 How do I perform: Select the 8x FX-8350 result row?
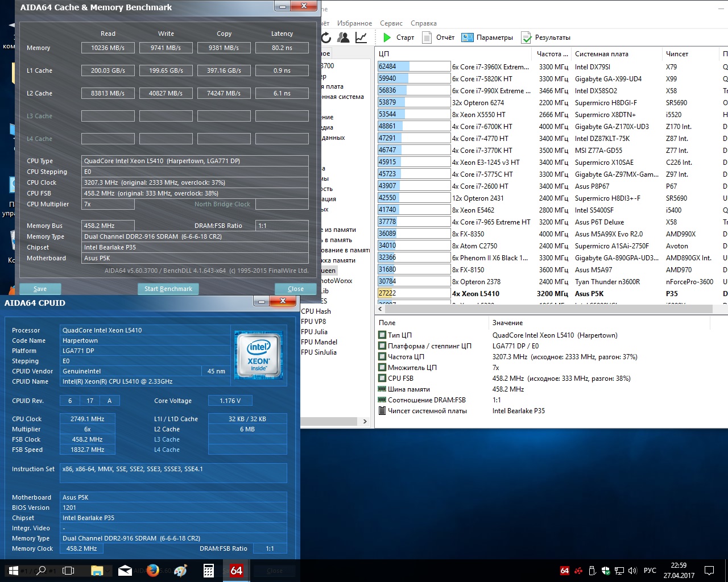click(x=552, y=234)
